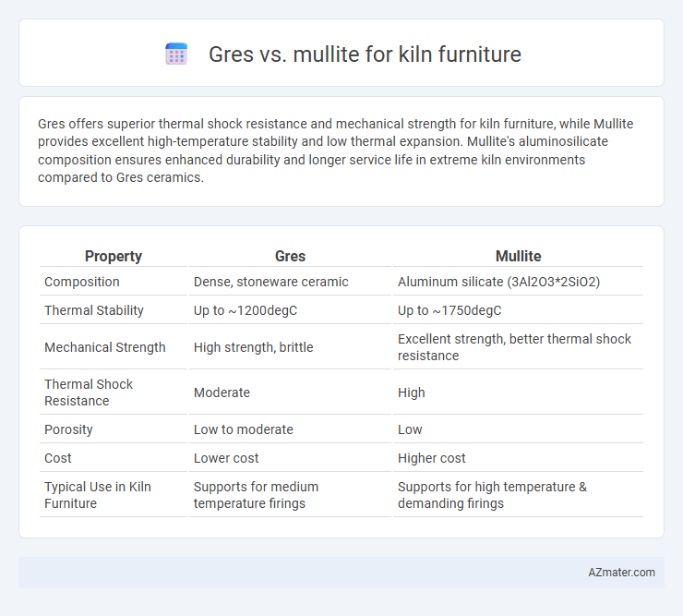Click the 'Composition' row label
This screenshot has height=616, width=683.
82,282
